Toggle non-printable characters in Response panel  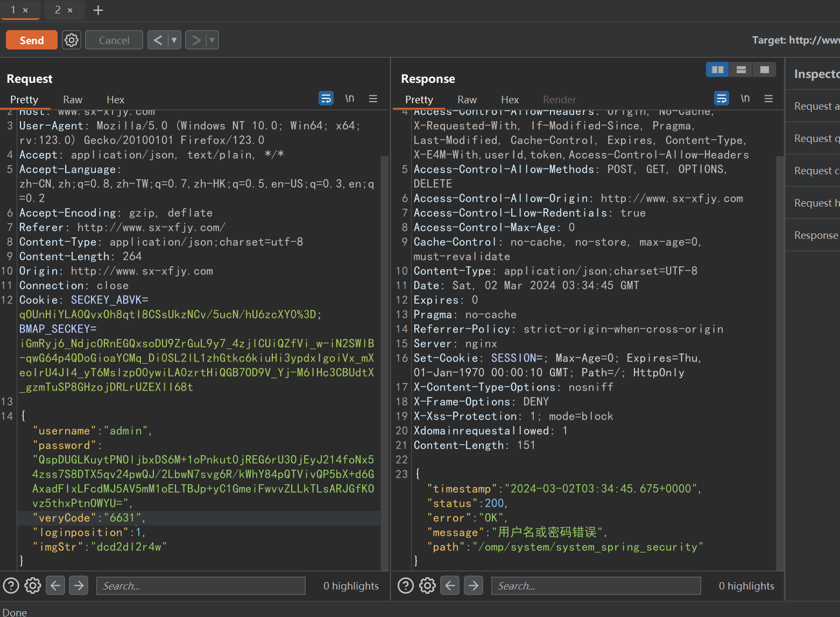745,98
